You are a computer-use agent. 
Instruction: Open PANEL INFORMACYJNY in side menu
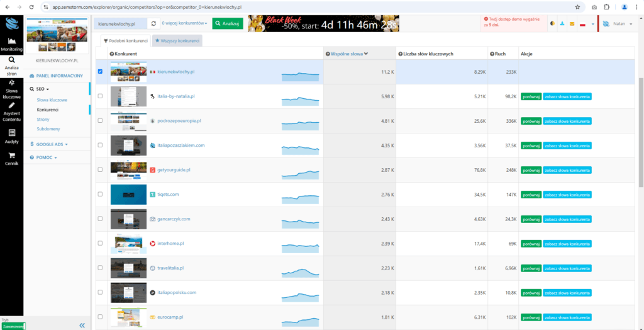point(56,76)
